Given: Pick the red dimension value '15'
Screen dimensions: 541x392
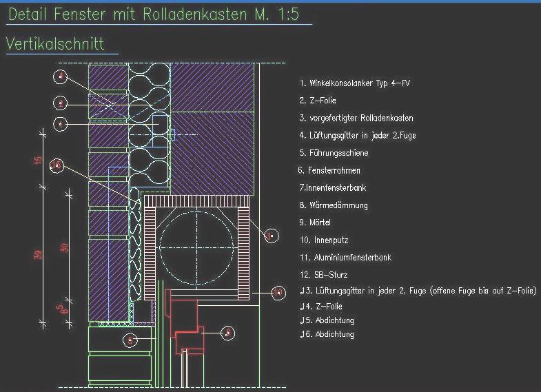Looking at the screenshot, I should pos(39,160).
